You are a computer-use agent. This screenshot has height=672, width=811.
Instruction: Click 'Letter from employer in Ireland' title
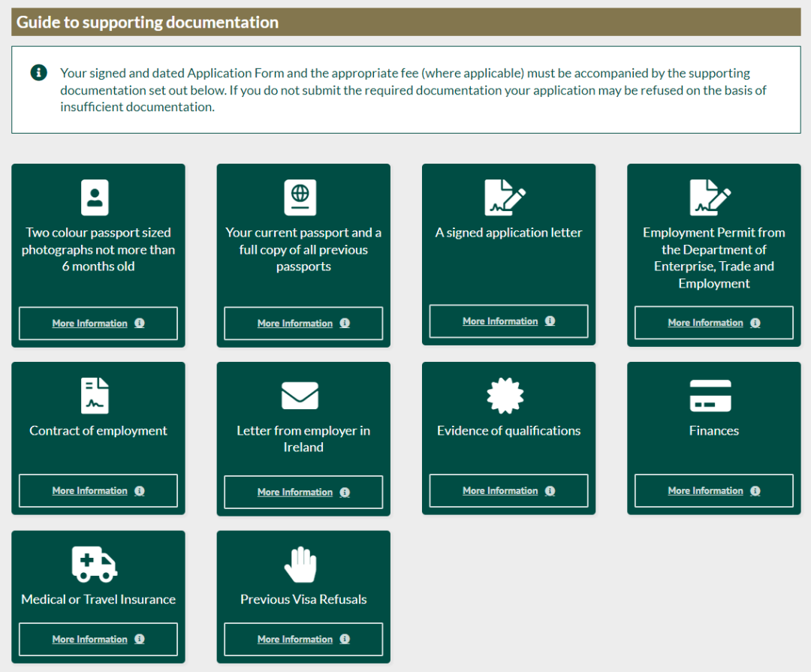(x=303, y=438)
